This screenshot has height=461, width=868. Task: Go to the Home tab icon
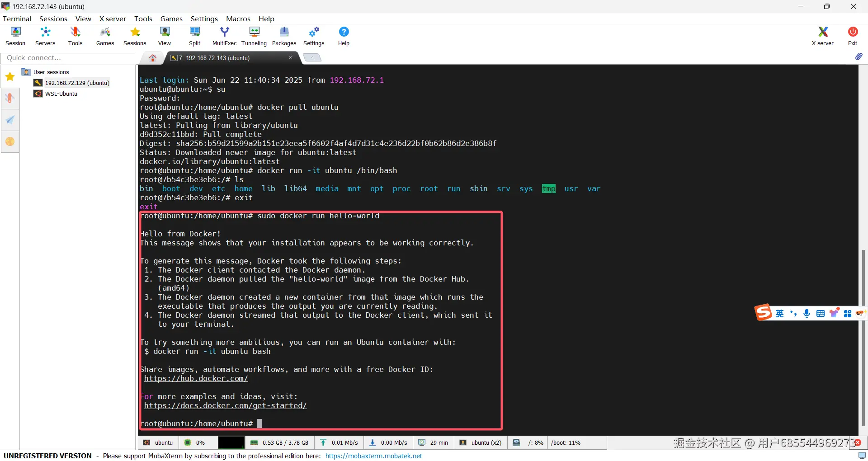tap(153, 58)
